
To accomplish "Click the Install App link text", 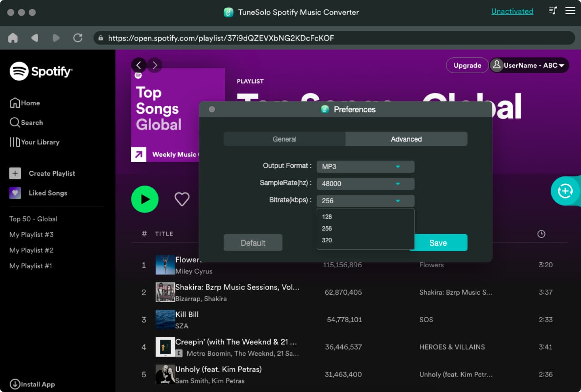I will click(x=38, y=384).
